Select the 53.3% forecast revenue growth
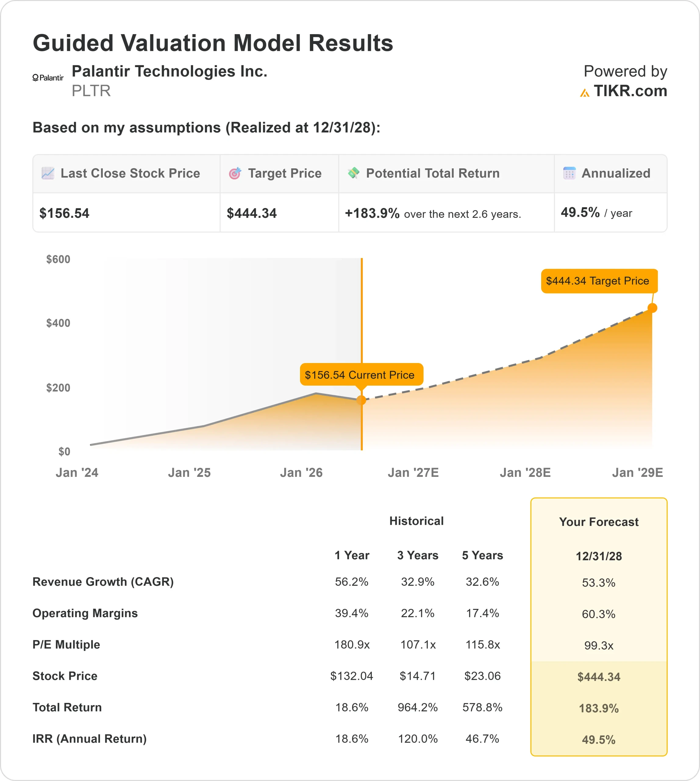Screen dimensions: 700x781 (599, 583)
